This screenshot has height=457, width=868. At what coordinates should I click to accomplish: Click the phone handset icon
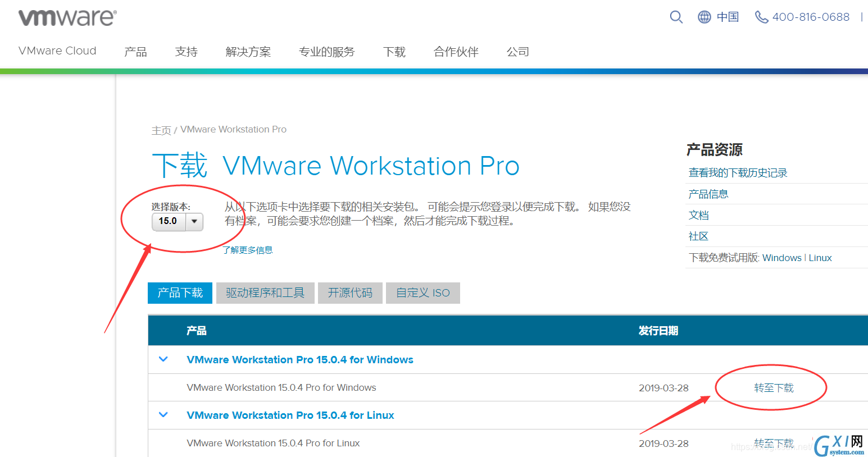[761, 17]
